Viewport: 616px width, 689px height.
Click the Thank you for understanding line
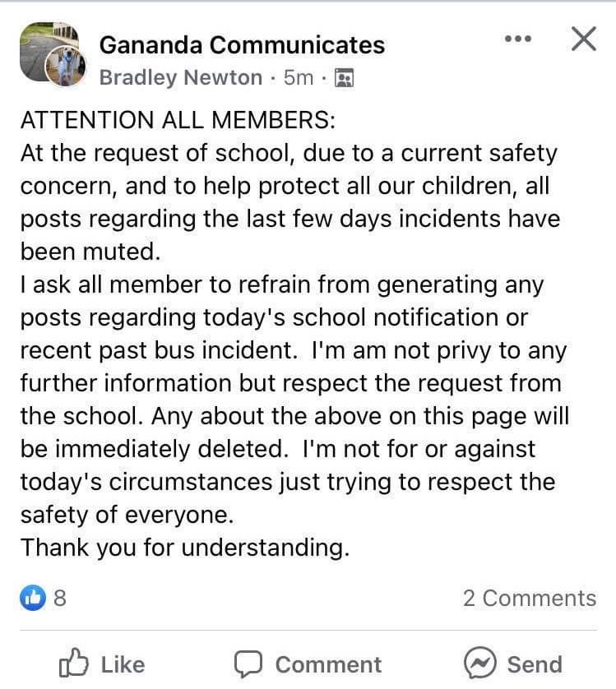(185, 548)
